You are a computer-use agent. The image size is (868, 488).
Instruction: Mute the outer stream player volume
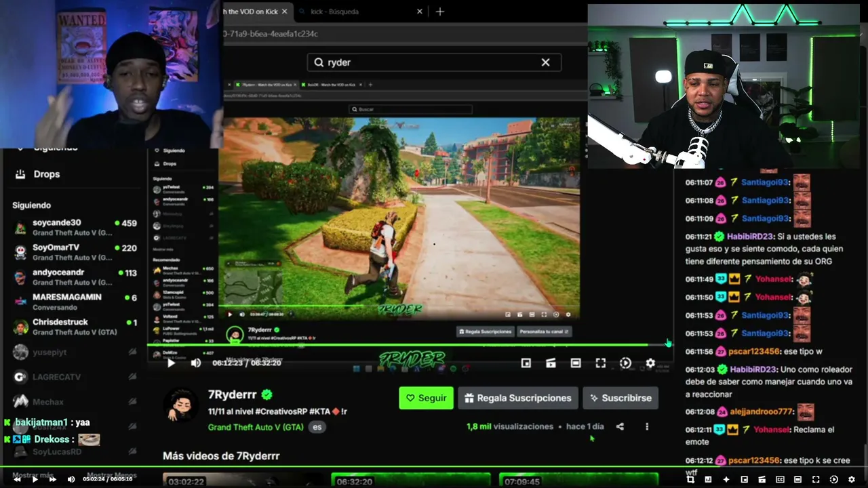(71, 479)
